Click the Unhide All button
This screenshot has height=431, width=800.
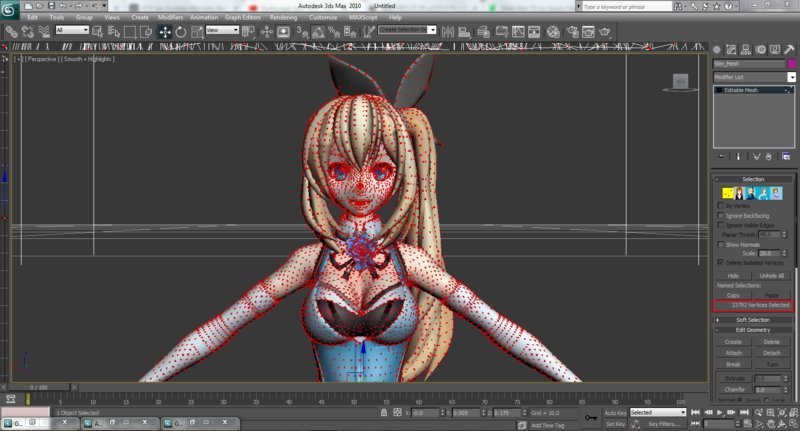[771, 275]
